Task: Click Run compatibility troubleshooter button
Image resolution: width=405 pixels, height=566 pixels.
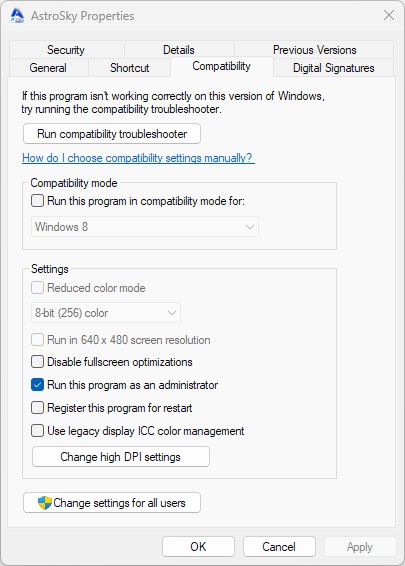Action: tap(112, 134)
